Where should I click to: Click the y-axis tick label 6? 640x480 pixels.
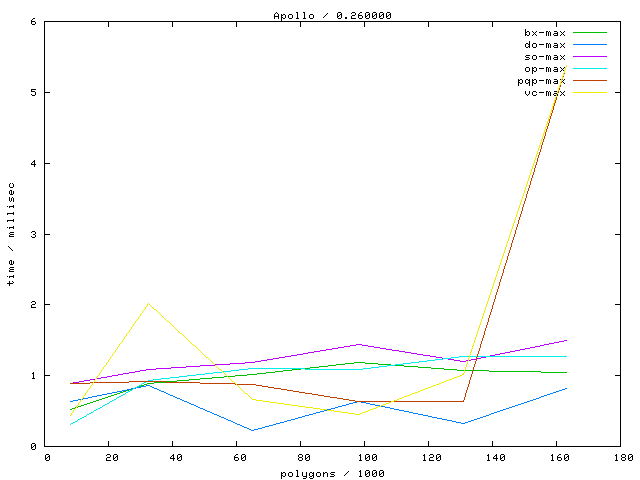(34, 22)
